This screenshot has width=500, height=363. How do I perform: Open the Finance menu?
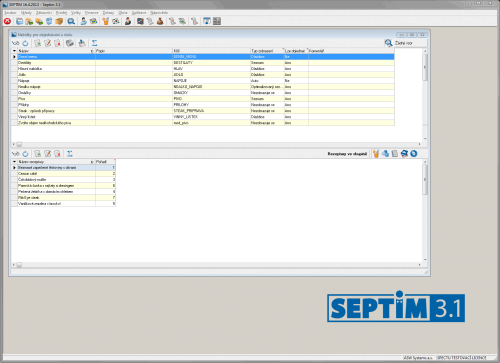point(91,13)
